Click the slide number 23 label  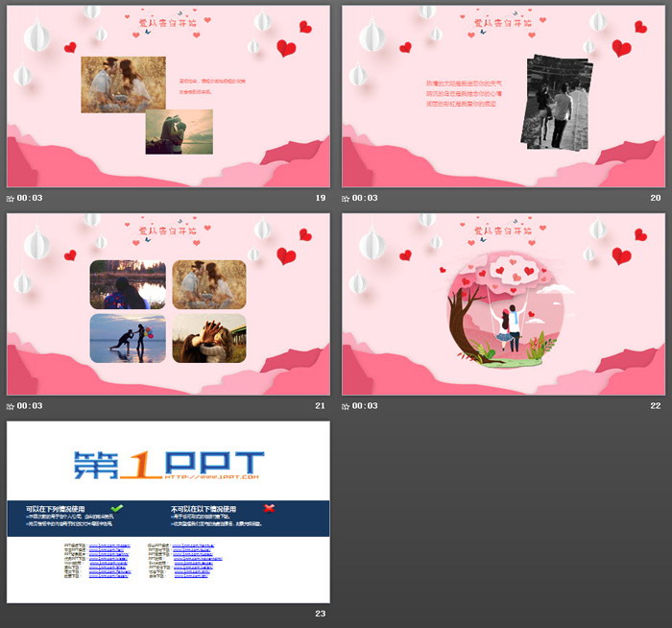click(321, 615)
